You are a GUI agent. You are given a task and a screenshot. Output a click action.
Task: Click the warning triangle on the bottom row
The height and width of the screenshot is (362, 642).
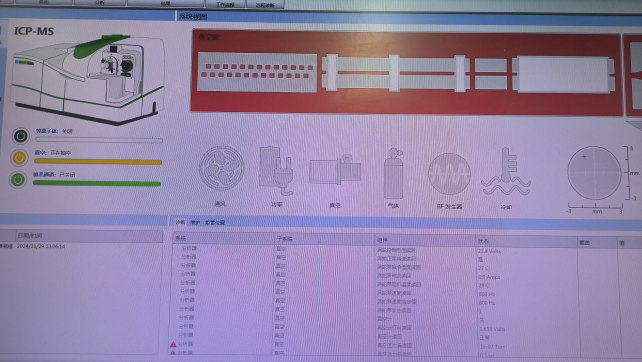pos(173,353)
